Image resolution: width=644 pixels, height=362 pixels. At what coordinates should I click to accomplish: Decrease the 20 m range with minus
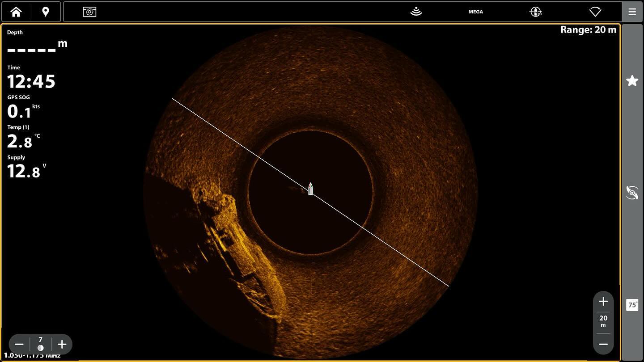pos(603,344)
